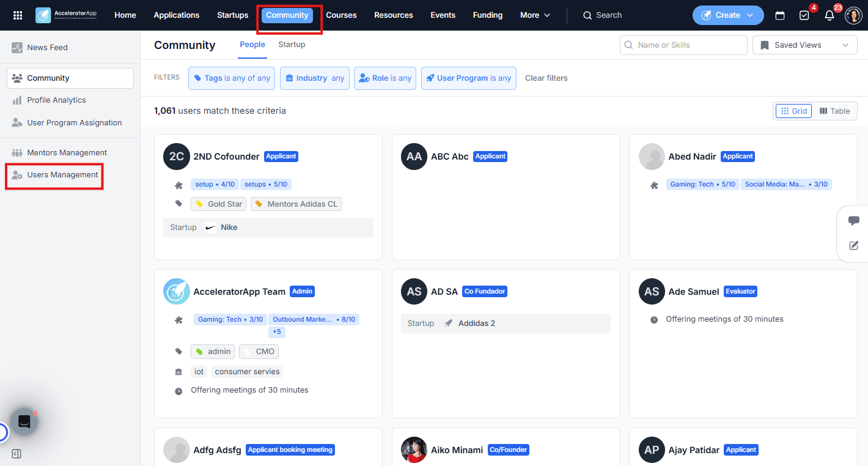Open the Industry filter

click(315, 78)
